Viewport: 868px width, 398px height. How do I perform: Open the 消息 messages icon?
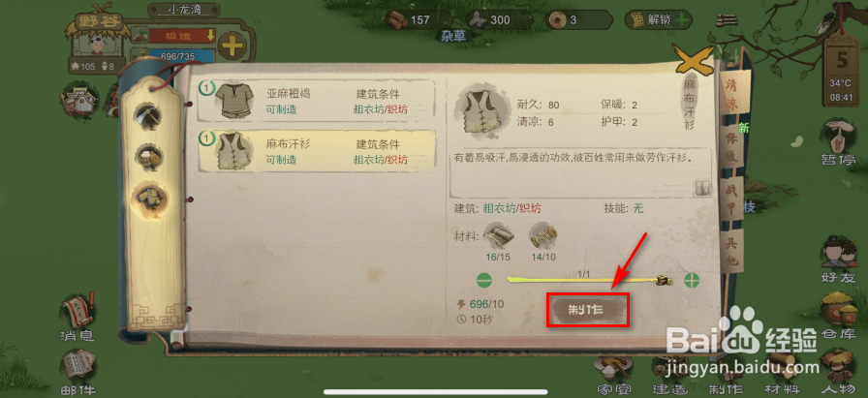(x=77, y=319)
